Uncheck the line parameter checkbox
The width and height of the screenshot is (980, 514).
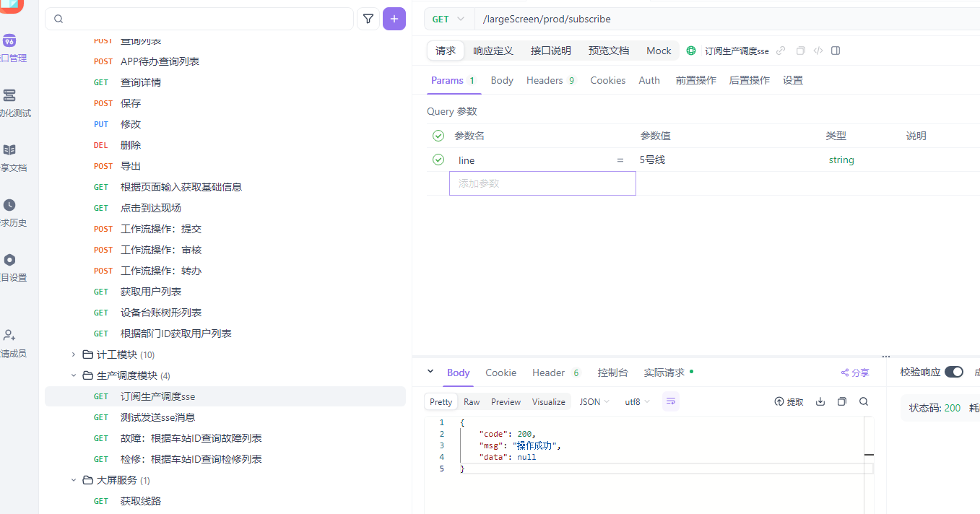click(438, 160)
